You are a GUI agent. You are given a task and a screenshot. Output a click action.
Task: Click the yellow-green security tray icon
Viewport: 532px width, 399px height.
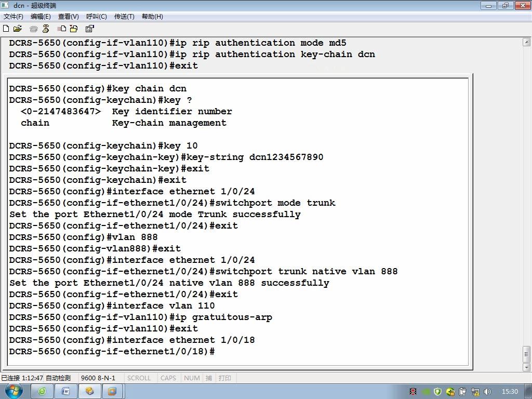(450, 392)
